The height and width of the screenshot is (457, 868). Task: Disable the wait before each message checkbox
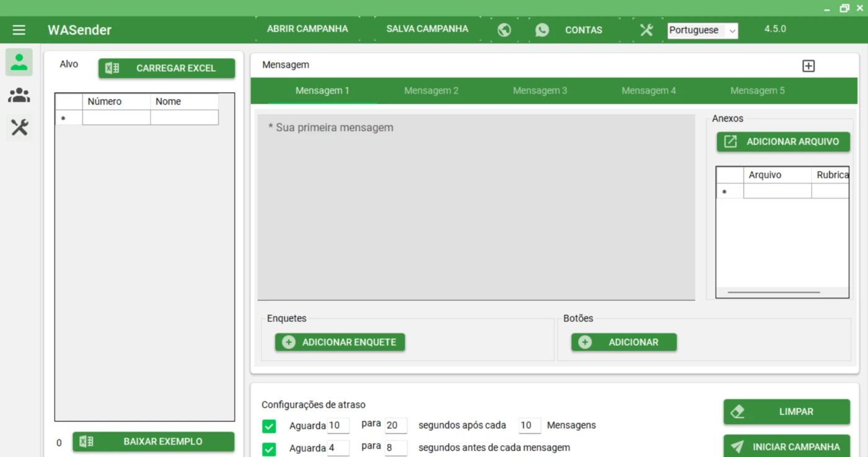click(269, 448)
